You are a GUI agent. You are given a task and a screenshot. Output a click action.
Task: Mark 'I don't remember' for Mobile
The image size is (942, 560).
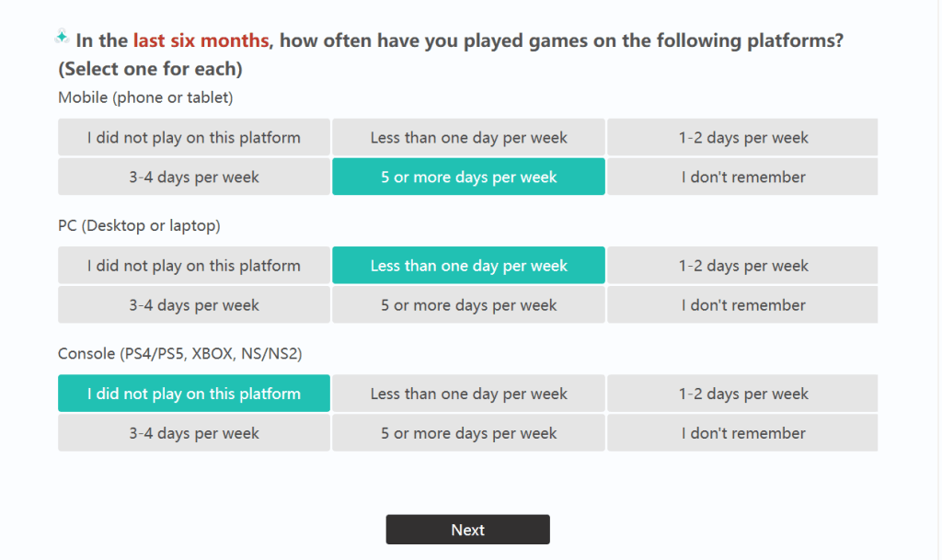coord(742,177)
